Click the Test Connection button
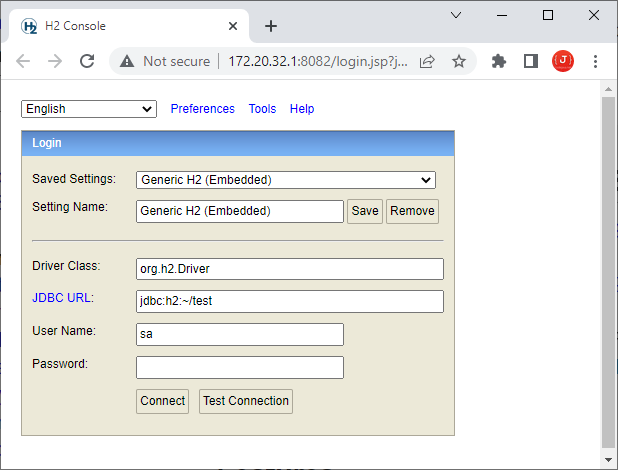This screenshot has width=618, height=470. click(x=246, y=401)
